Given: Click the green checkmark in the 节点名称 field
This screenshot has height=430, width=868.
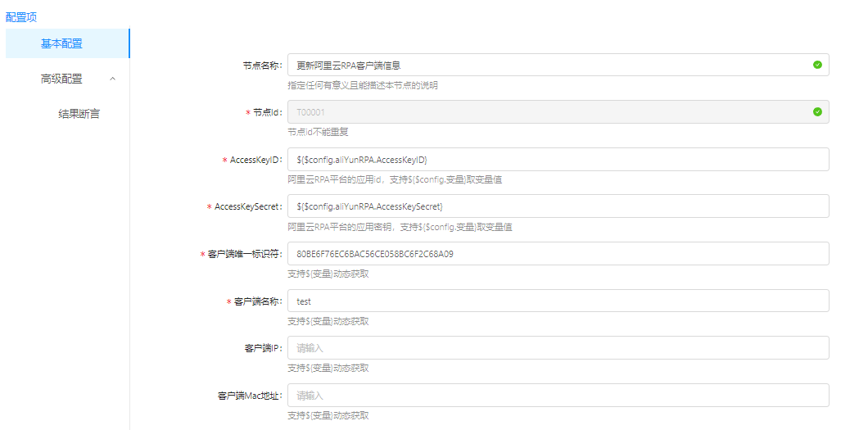Looking at the screenshot, I should (x=817, y=65).
